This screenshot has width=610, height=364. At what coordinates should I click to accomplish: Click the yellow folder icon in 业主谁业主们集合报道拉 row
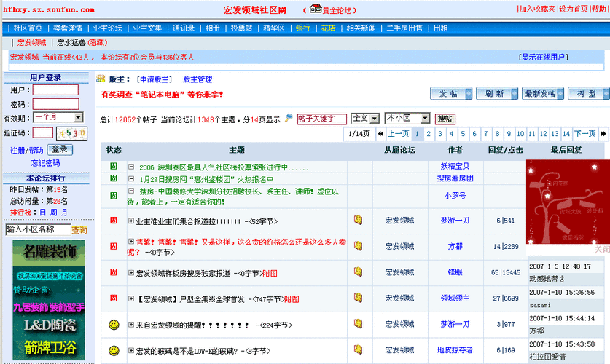click(x=358, y=221)
